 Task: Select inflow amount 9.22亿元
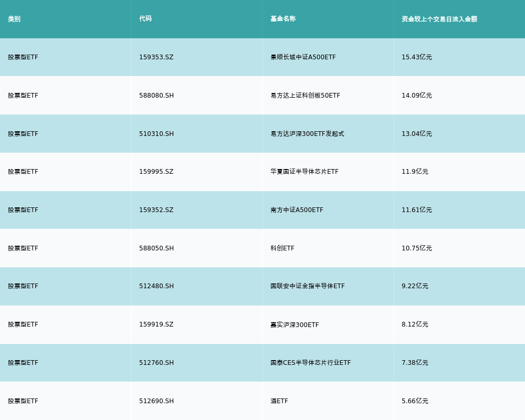[x=415, y=286]
